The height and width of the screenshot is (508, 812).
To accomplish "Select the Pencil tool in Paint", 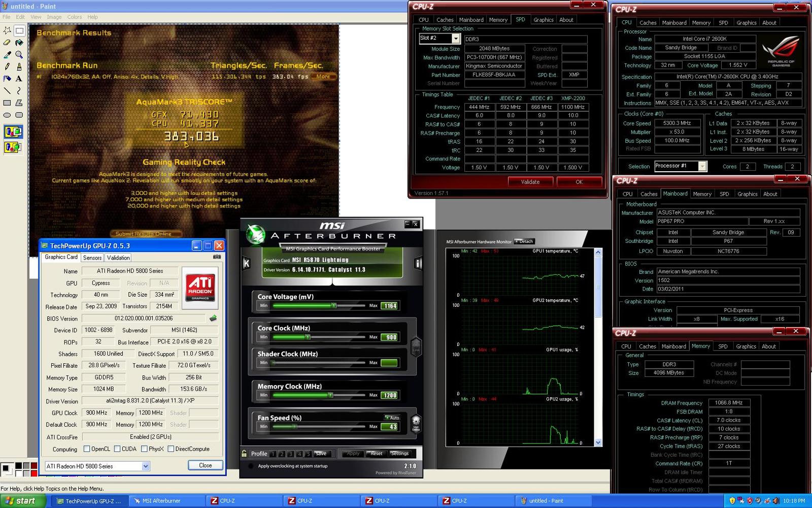I will [7, 67].
